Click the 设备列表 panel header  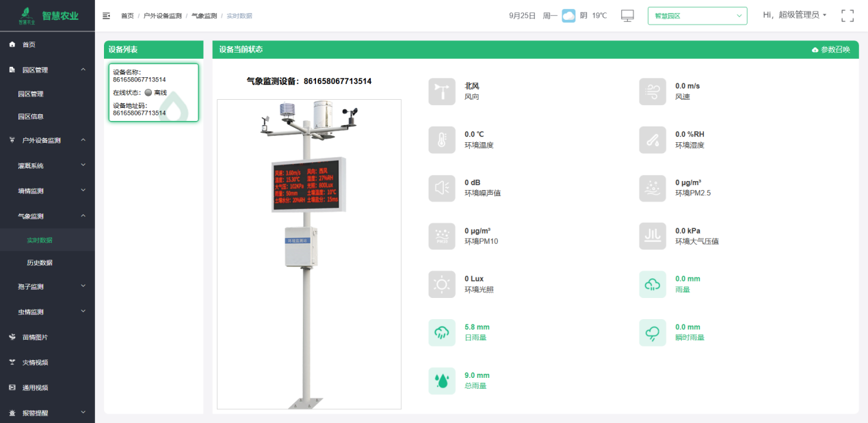[154, 50]
